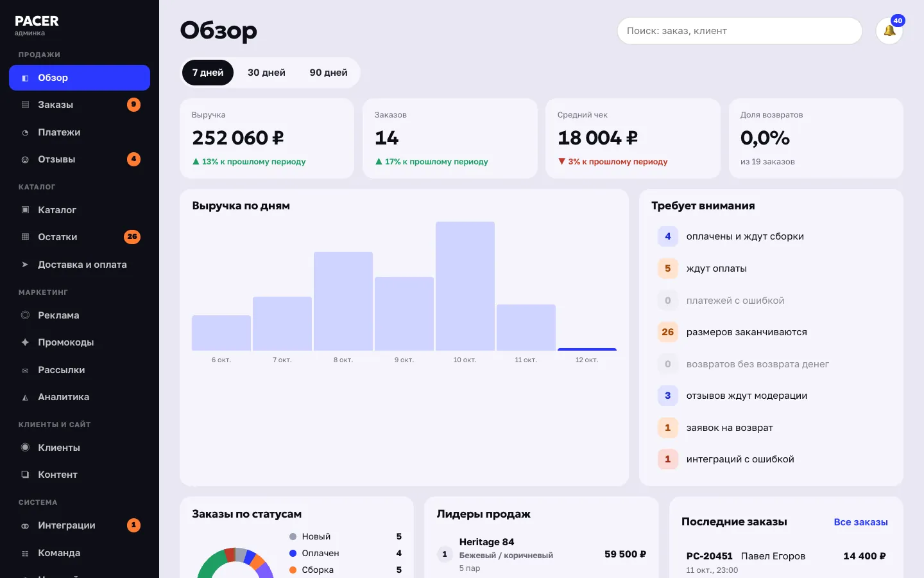Open 'оплачены и ждут сборки' attention item
The width and height of the screenshot is (924, 578).
[771, 236]
